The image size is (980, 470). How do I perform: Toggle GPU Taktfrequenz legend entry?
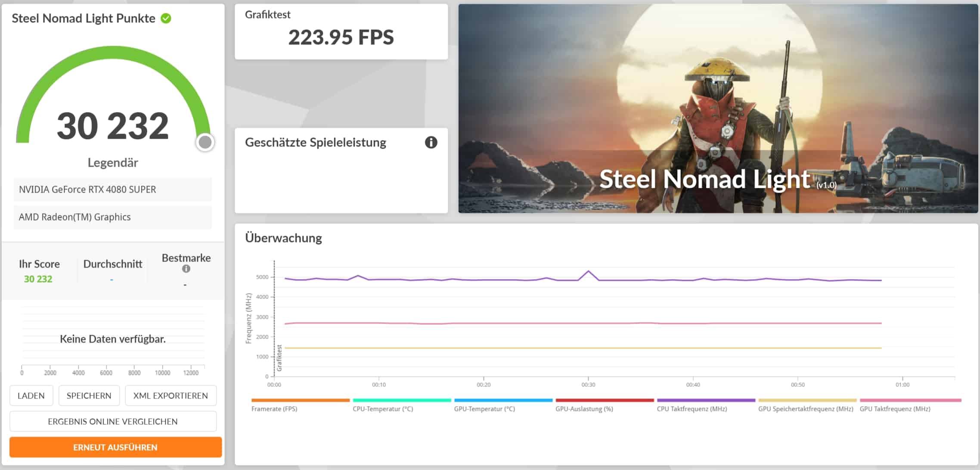895,409
